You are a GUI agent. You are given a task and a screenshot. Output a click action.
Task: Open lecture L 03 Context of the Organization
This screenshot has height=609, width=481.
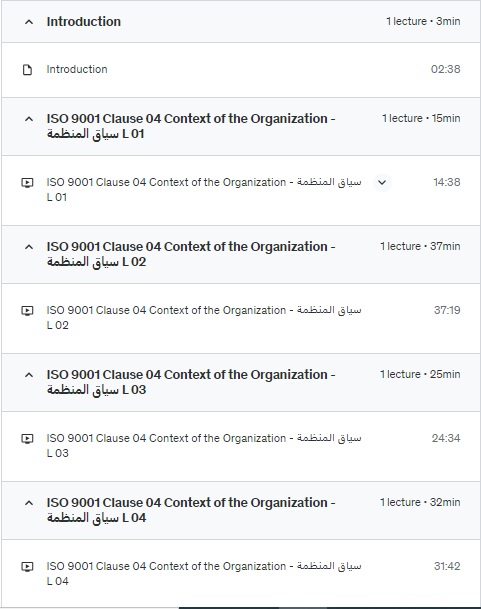point(204,445)
